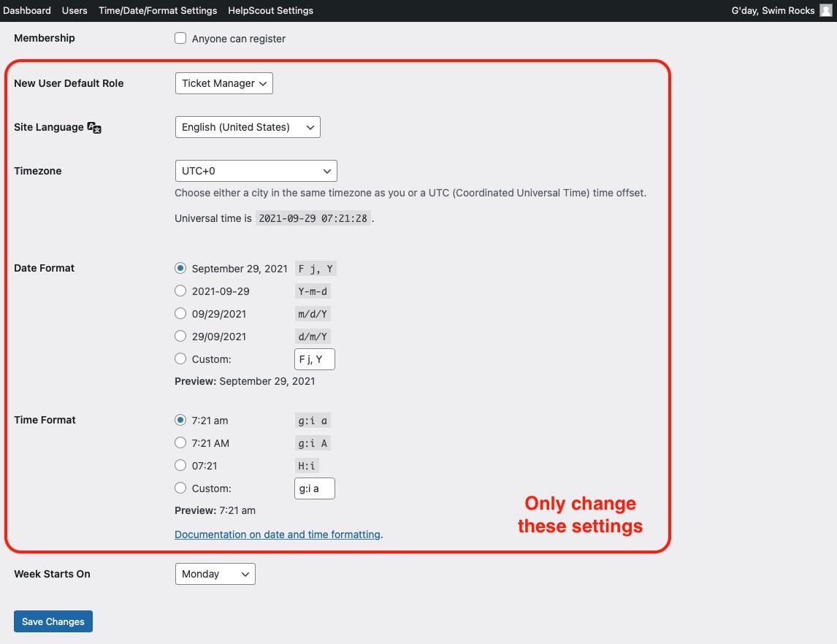Select the 7:21 am time format
This screenshot has width=837, height=644.
[180, 421]
